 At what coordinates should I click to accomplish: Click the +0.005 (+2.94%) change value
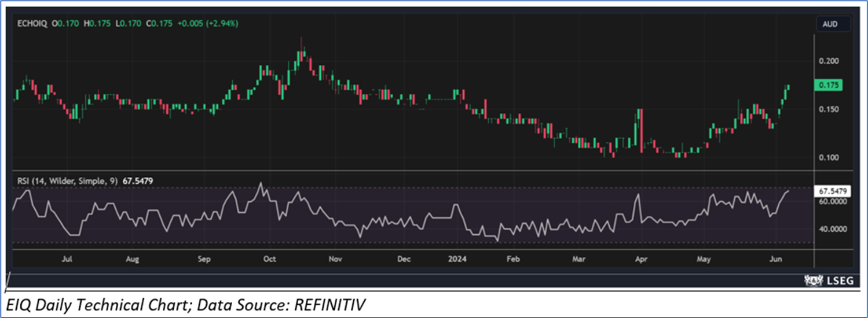tap(208, 24)
